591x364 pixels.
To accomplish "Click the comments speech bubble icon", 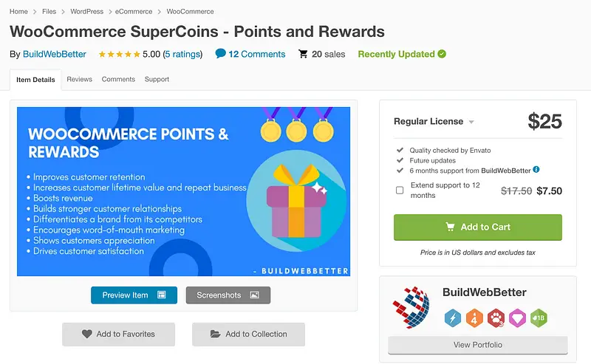I will (x=220, y=54).
